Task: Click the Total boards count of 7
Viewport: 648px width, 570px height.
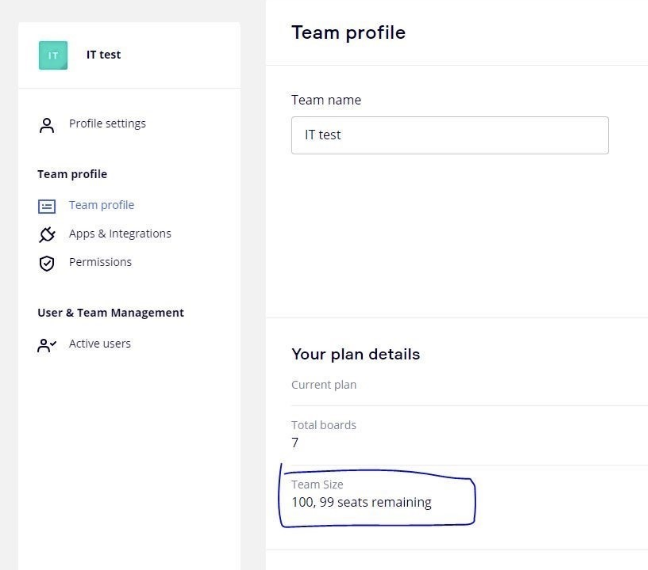Action: (x=295, y=442)
